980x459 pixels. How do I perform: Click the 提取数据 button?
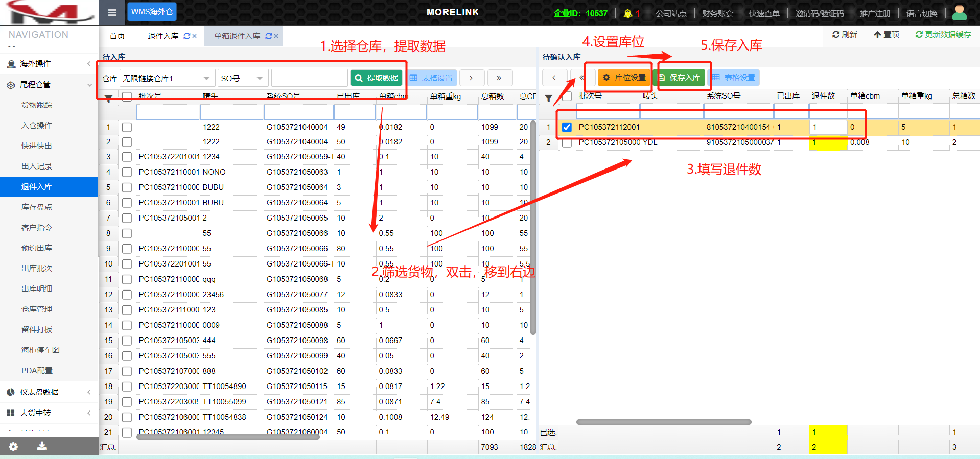(377, 78)
